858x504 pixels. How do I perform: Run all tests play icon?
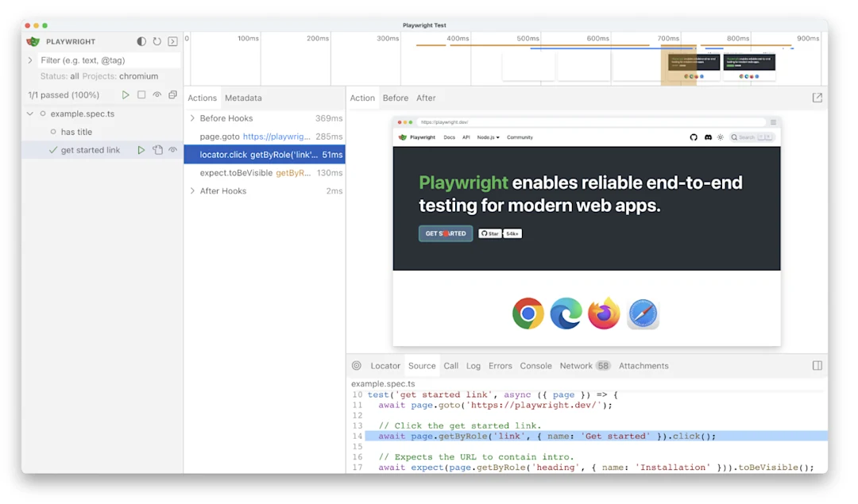pyautogui.click(x=126, y=94)
